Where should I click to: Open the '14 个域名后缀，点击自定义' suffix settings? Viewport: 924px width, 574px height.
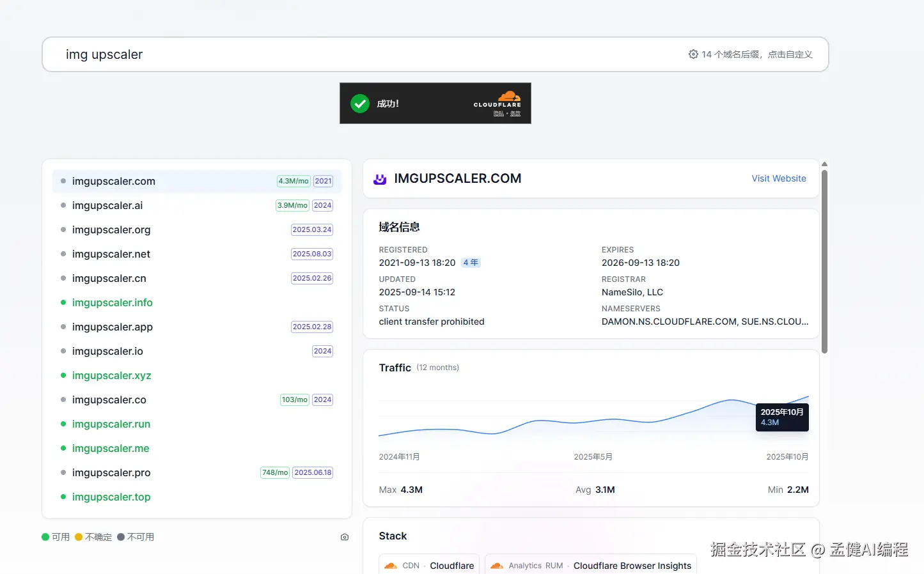tap(750, 54)
